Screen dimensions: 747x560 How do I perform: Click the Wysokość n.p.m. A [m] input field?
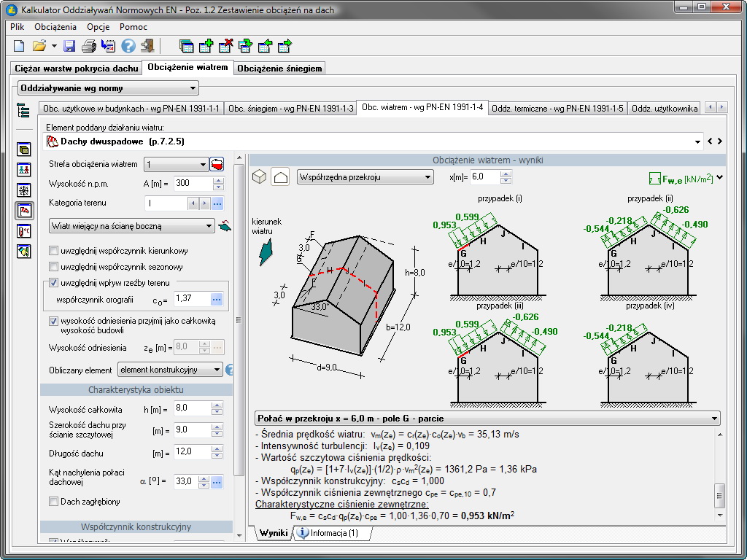point(193,183)
